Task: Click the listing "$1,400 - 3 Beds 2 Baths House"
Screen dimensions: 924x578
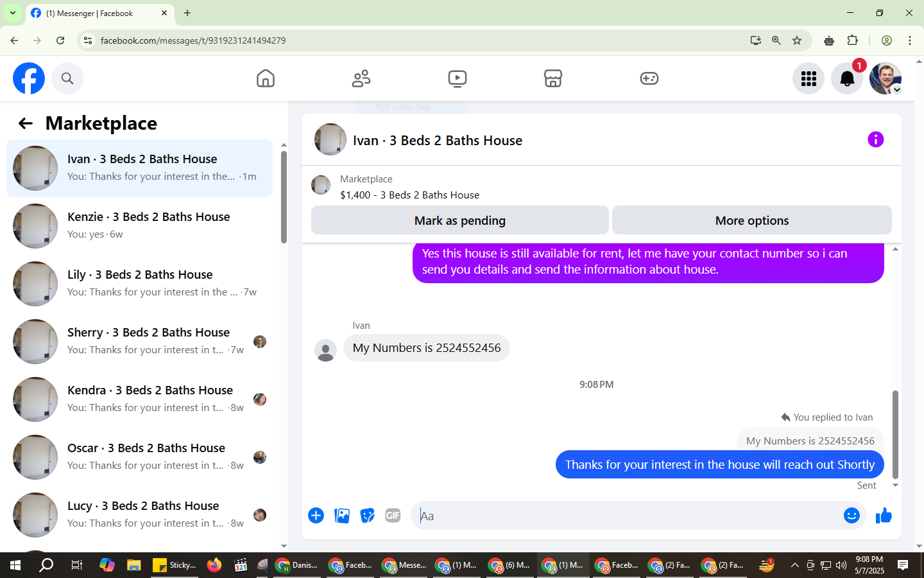Action: click(409, 195)
